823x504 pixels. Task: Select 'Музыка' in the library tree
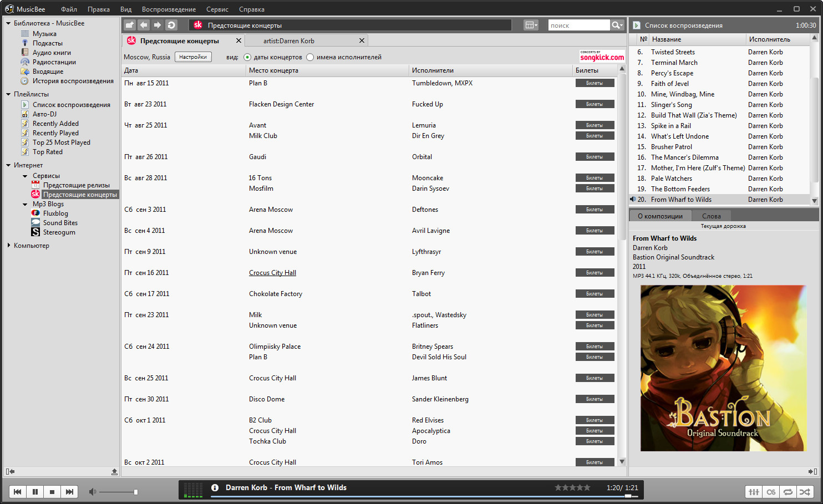pos(44,34)
